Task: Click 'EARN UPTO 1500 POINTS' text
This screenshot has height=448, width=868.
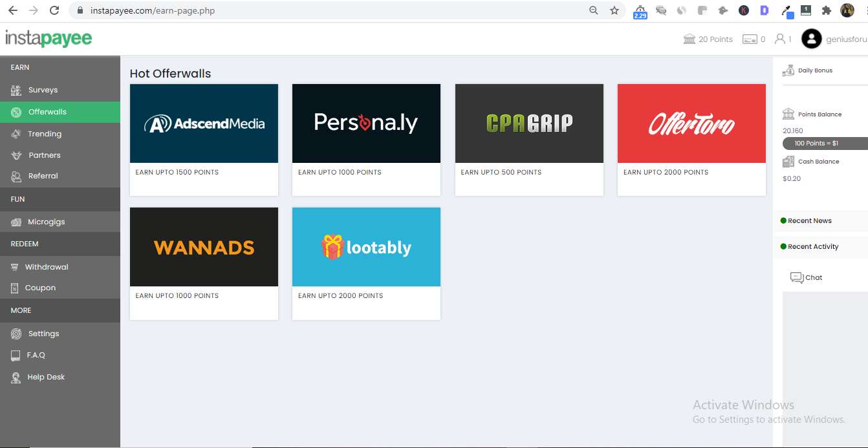Action: click(x=177, y=173)
